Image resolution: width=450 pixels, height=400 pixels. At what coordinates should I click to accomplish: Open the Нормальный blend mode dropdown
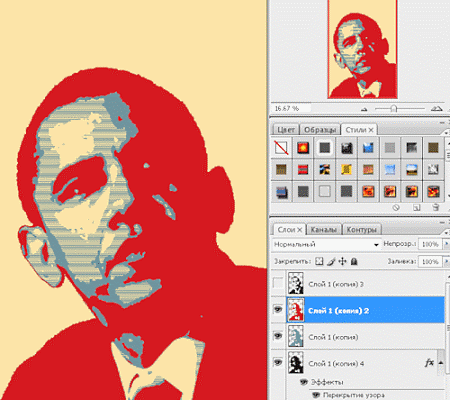pos(326,244)
